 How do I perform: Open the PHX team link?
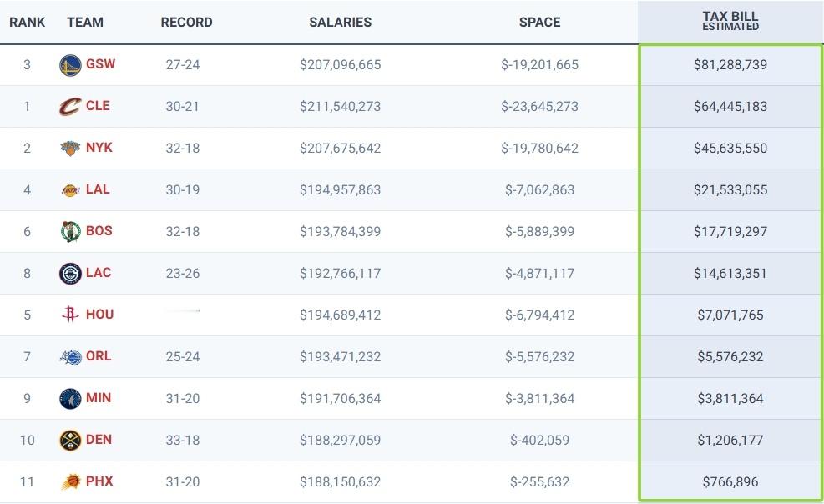tap(99, 481)
